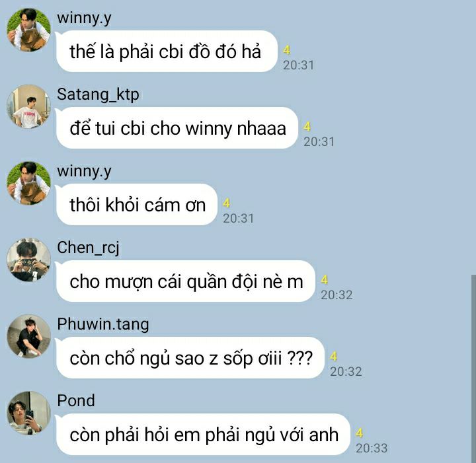Click the Chen_rcj sender name
The image size is (476, 463).
tap(88, 248)
